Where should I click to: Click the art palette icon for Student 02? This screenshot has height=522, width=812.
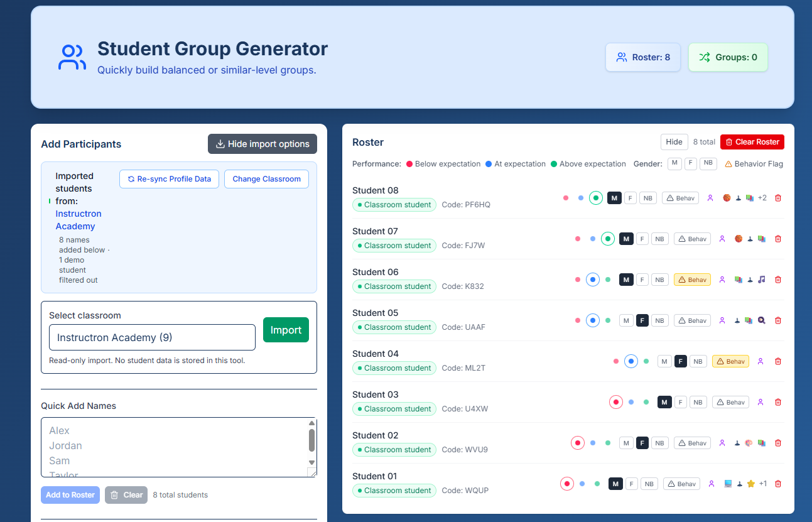[x=749, y=443]
